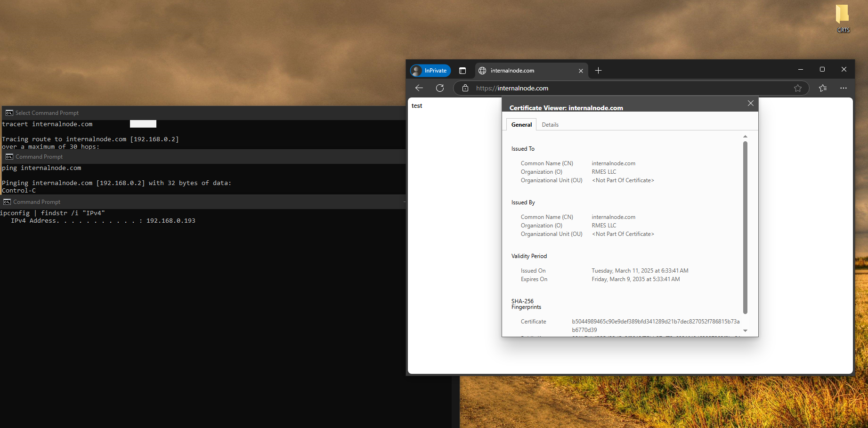The image size is (868, 428).
Task: Click the 'ping internalnode.com' command line
Action: 41,168
